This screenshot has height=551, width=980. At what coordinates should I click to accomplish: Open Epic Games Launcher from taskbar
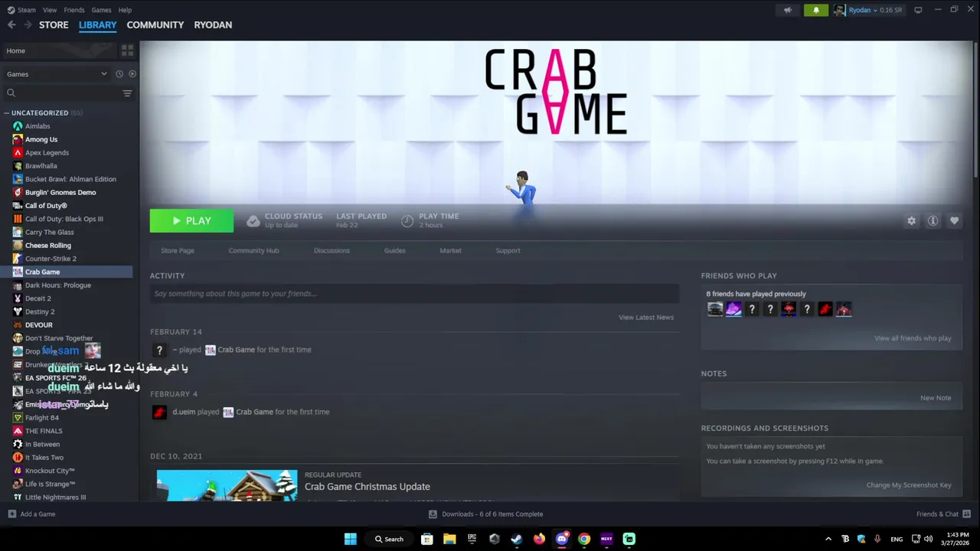(x=472, y=539)
